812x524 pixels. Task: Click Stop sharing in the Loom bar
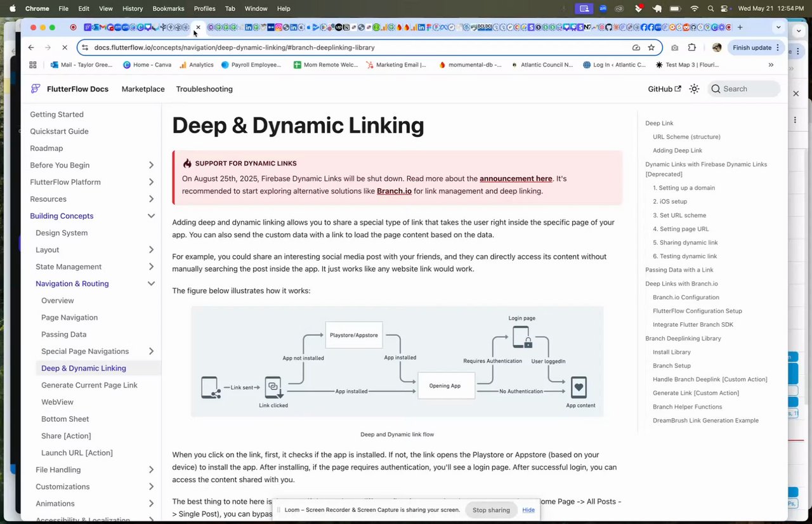point(491,510)
